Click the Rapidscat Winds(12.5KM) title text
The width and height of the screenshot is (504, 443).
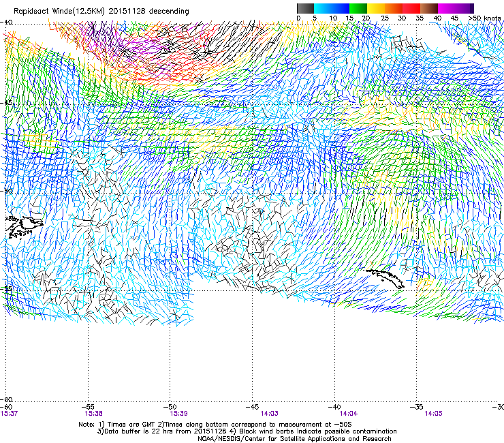[x=59, y=12]
